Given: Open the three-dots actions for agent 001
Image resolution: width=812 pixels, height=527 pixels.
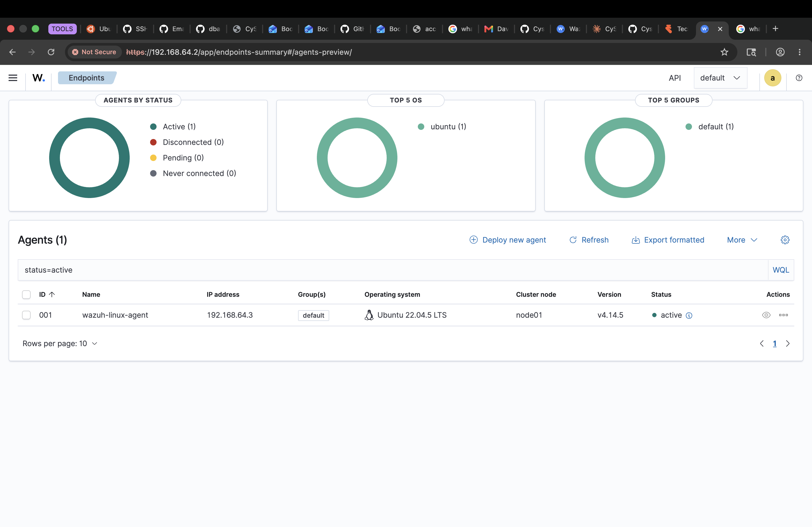Looking at the screenshot, I should (783, 315).
